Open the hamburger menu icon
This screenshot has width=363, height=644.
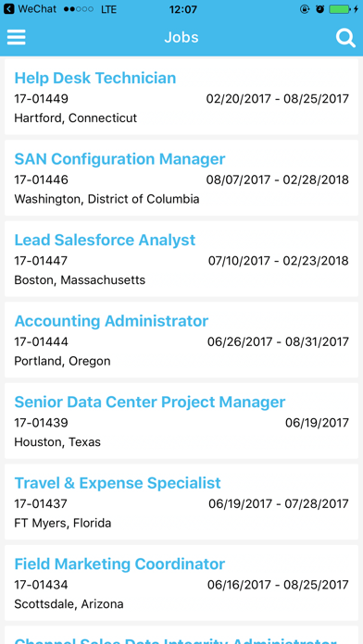click(x=17, y=37)
